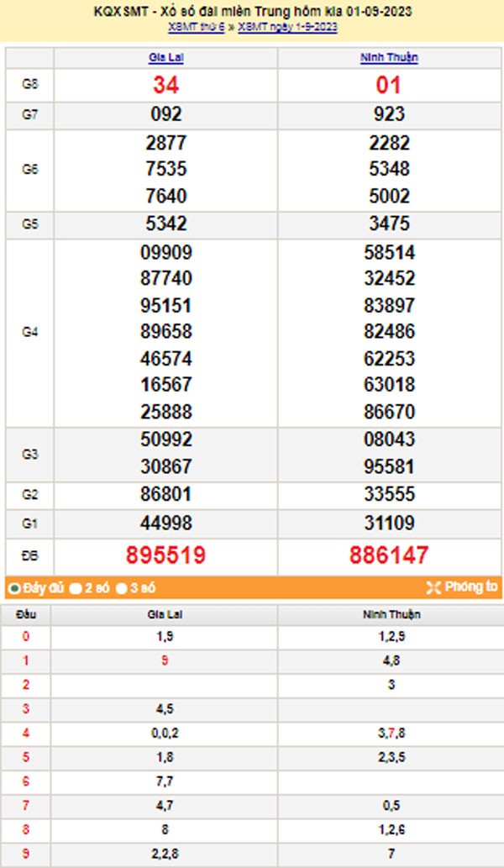The height and width of the screenshot is (868, 504).
Task: Select the 2 số radio option
Action: pyautogui.click(x=76, y=588)
